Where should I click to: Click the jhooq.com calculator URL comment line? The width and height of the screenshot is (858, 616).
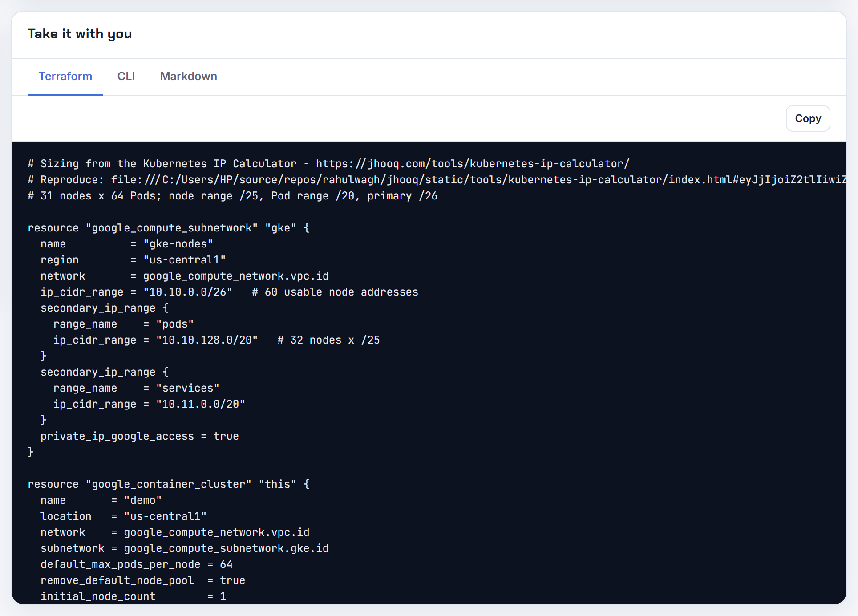point(328,164)
